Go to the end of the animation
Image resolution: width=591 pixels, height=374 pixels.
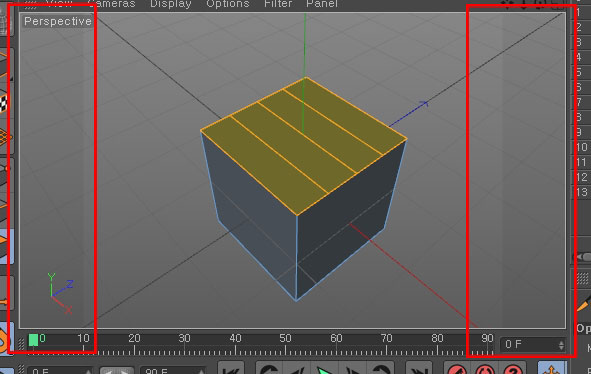click(419, 368)
